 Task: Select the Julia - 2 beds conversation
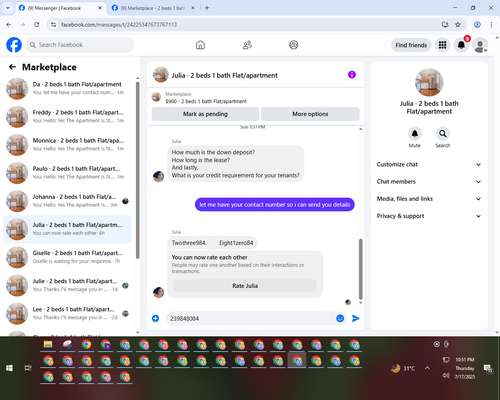[68, 229]
